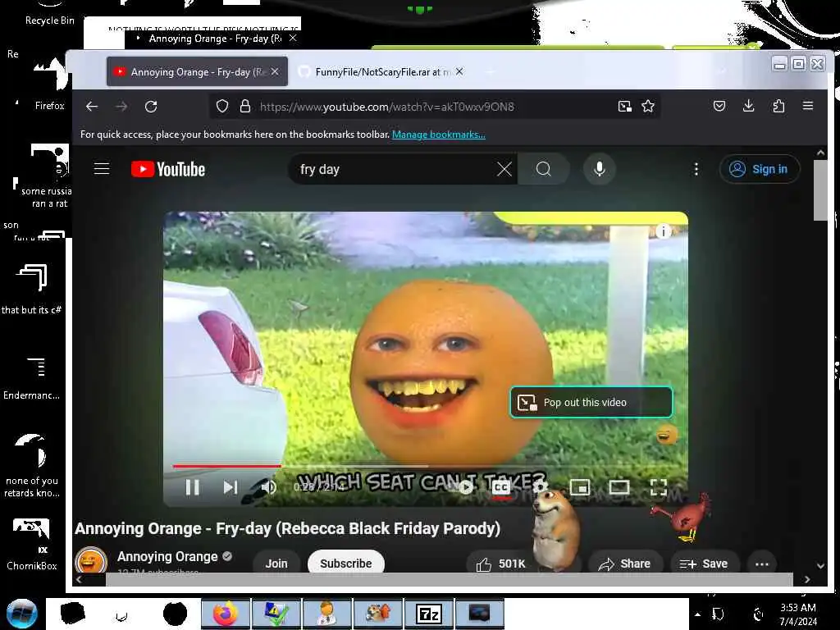The width and height of the screenshot is (840, 630).
Task: Switch to miniplayer mode
Action: [x=580, y=487]
